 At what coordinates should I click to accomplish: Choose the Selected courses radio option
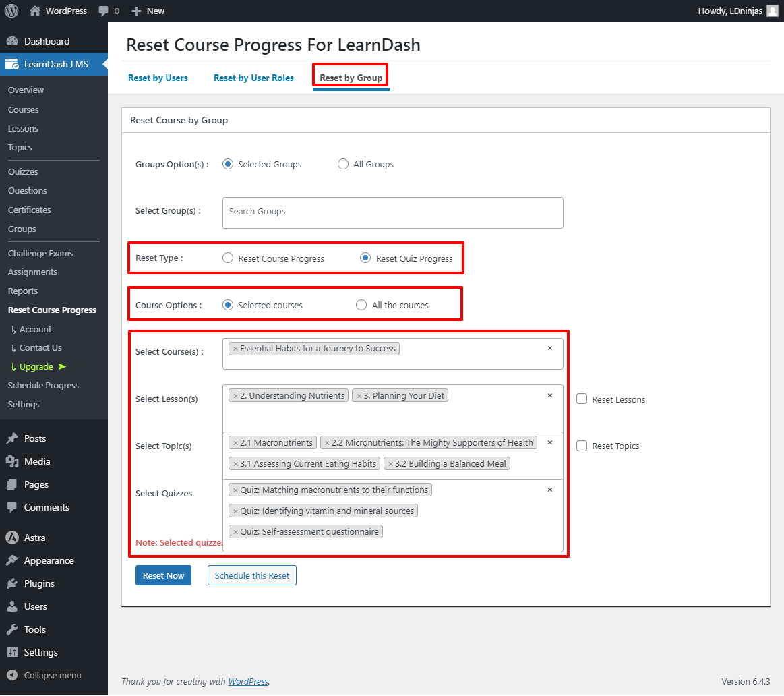click(227, 306)
